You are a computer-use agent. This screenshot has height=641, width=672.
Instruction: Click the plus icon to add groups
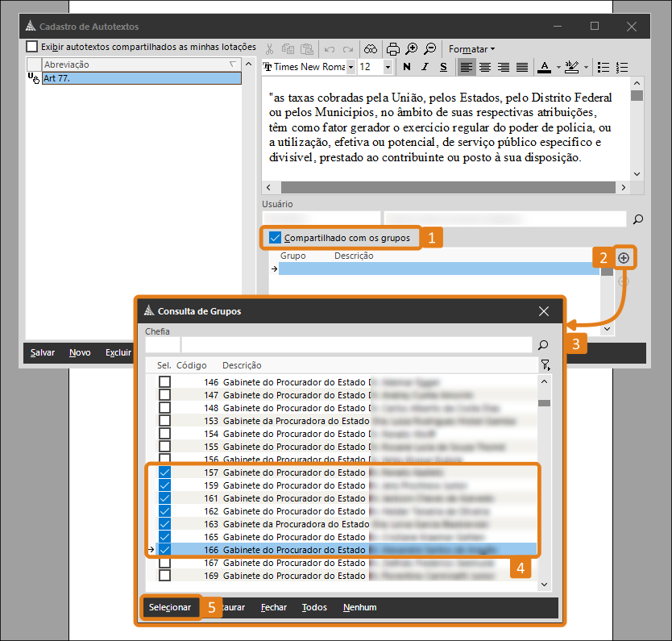click(x=624, y=258)
